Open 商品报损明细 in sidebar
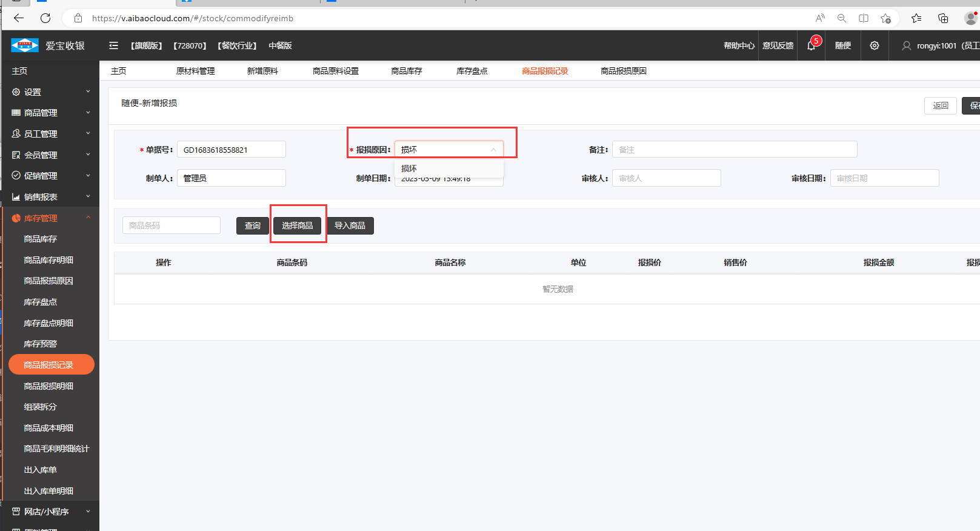 (x=48, y=386)
